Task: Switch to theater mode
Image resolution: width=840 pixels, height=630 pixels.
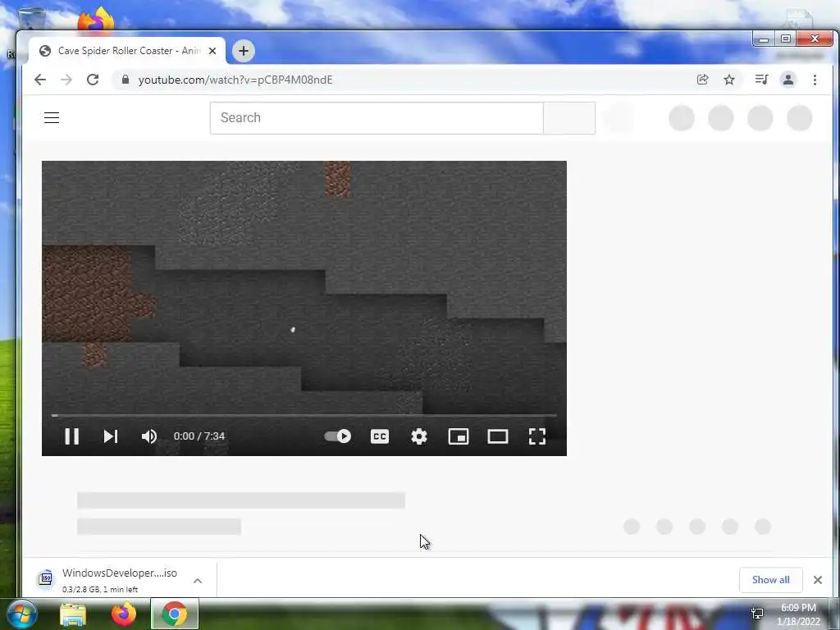Action: [x=498, y=436]
